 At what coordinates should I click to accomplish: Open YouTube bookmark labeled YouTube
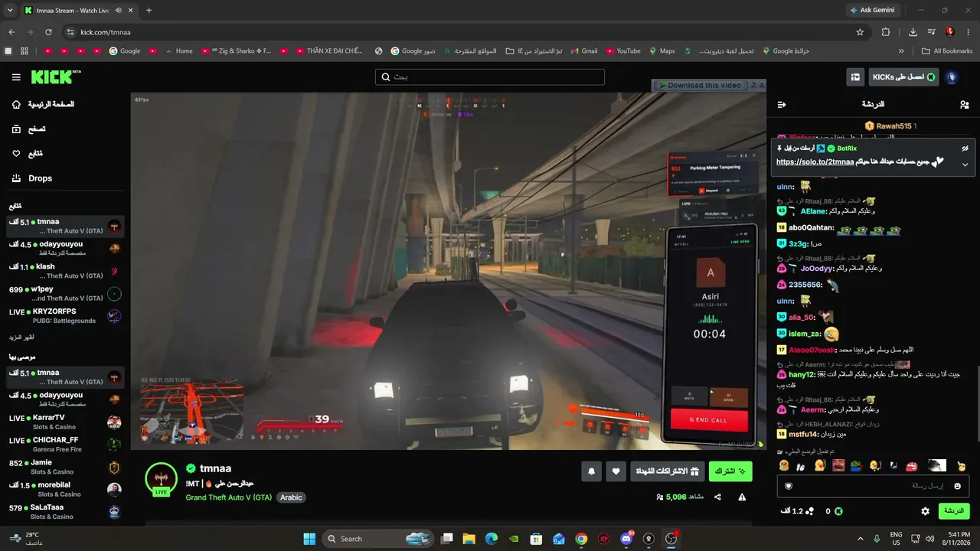point(622,51)
